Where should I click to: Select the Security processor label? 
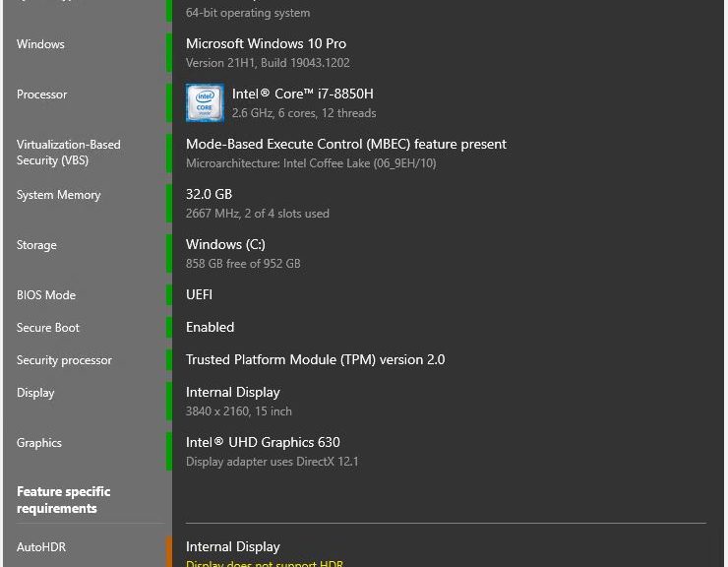(x=64, y=360)
